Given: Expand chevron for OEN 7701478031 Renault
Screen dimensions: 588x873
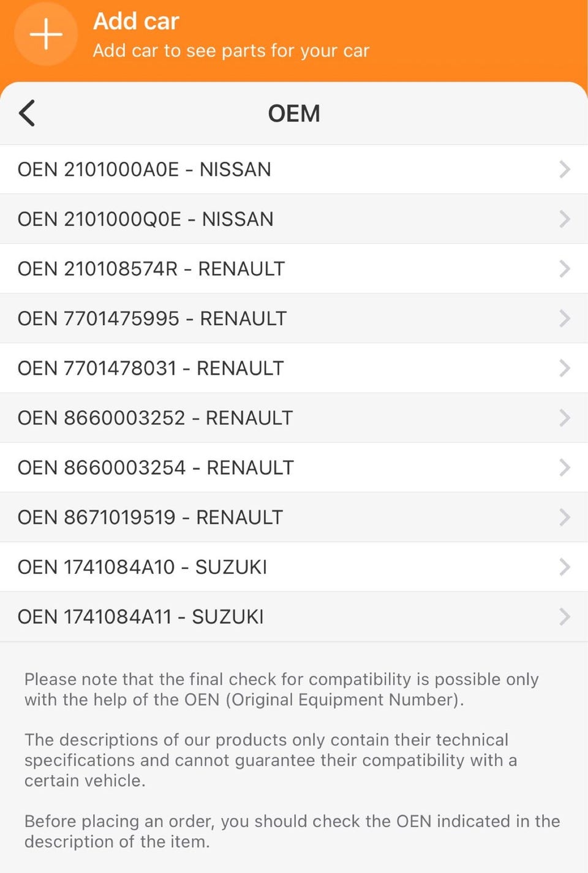Looking at the screenshot, I should (564, 368).
